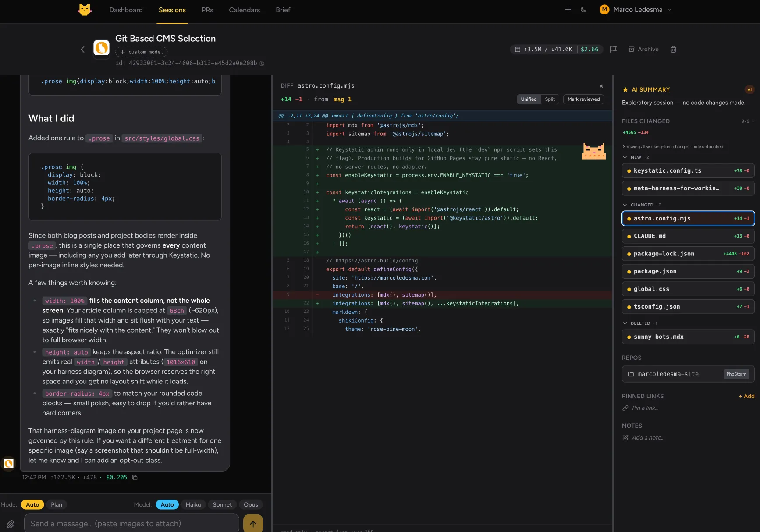Copy the message via icon beside $0.205
The image size is (760, 532).
pyautogui.click(x=135, y=478)
